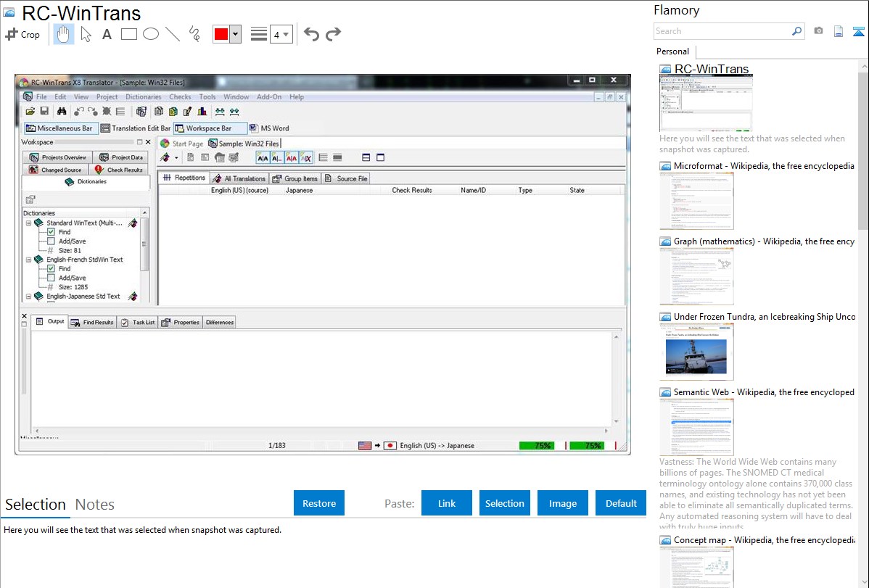Open the annotation color dropdown arrow
This screenshot has width=869, height=588.
pyautogui.click(x=236, y=34)
